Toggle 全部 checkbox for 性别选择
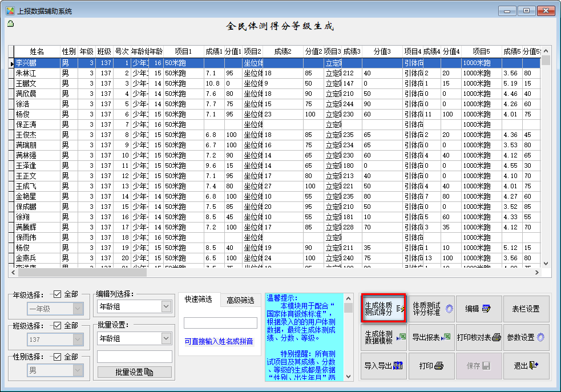Viewport: 561px width, 392px height. point(57,357)
